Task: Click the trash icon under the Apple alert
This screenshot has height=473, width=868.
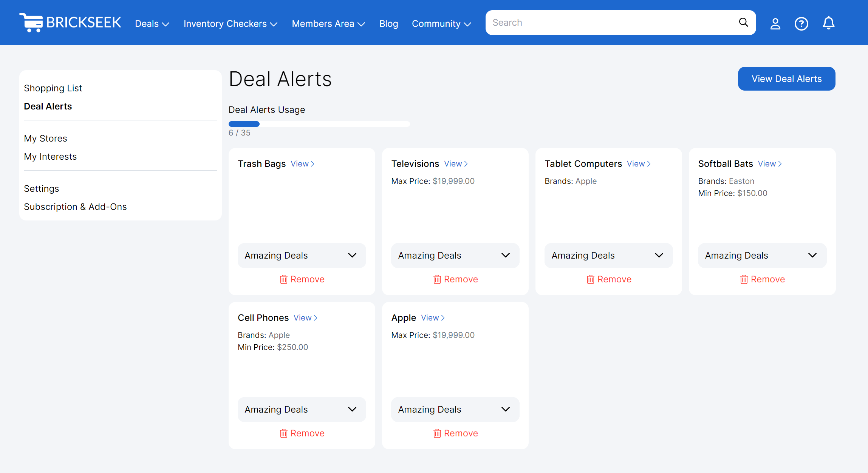Action: (x=437, y=433)
